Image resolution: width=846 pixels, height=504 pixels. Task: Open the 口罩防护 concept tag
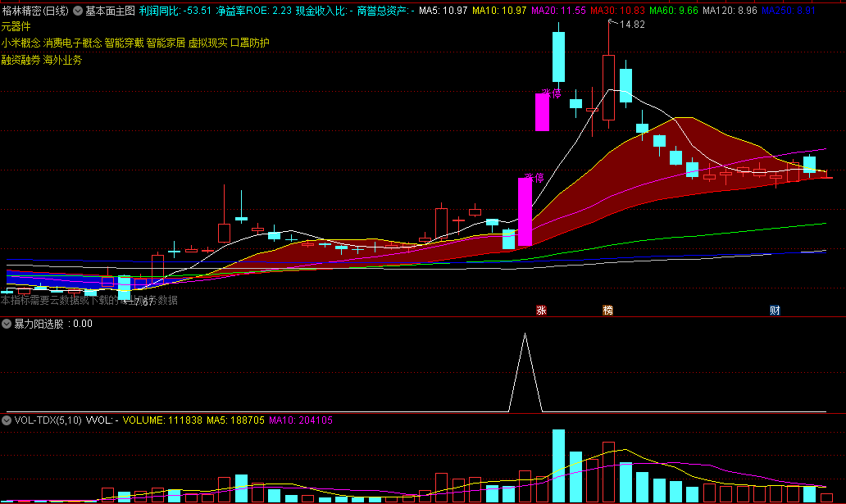[x=250, y=43]
